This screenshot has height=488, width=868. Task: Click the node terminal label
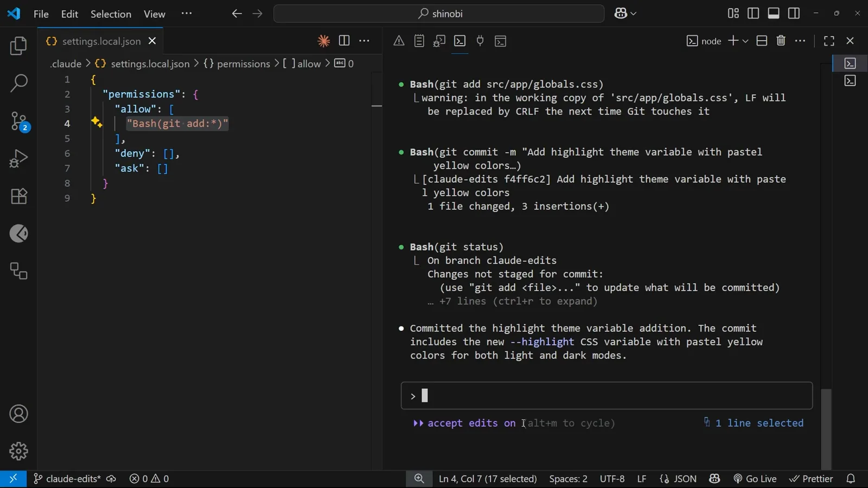click(x=704, y=41)
